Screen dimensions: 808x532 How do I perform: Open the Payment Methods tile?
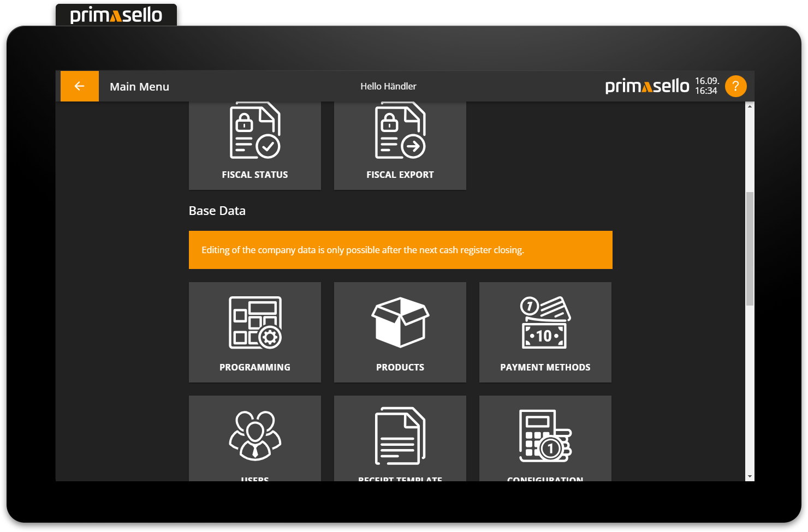[x=545, y=332]
